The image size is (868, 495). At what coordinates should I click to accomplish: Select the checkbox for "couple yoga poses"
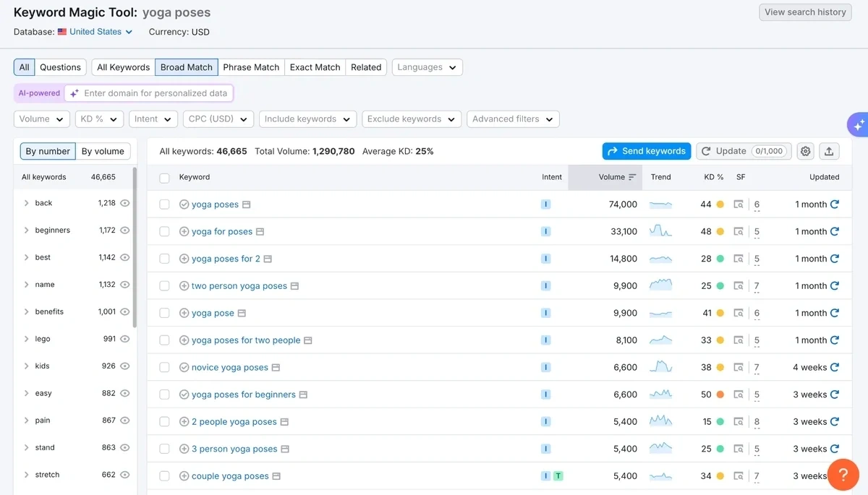click(164, 475)
